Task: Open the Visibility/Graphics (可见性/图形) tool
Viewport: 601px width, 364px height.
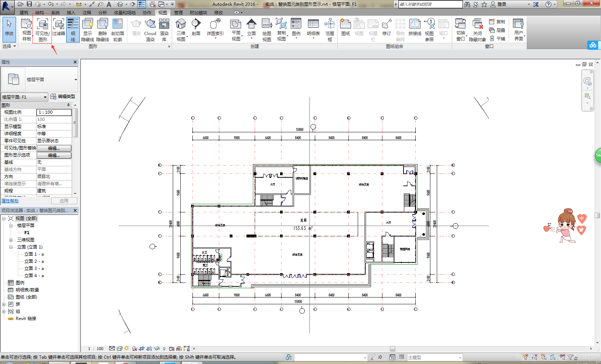Action: (43, 29)
